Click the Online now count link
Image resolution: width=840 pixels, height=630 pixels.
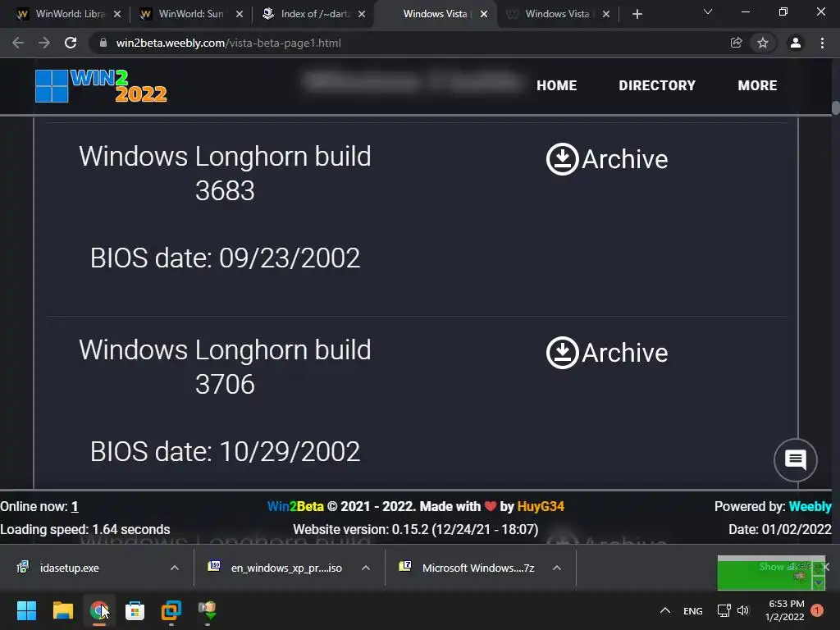(x=75, y=506)
